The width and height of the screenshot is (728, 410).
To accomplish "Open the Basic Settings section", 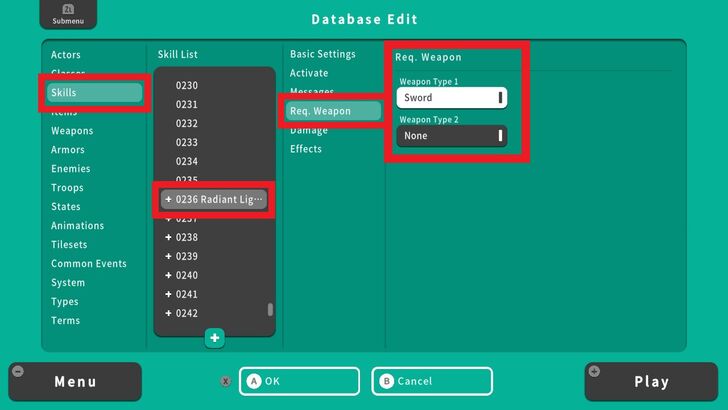I will pyautogui.click(x=323, y=54).
